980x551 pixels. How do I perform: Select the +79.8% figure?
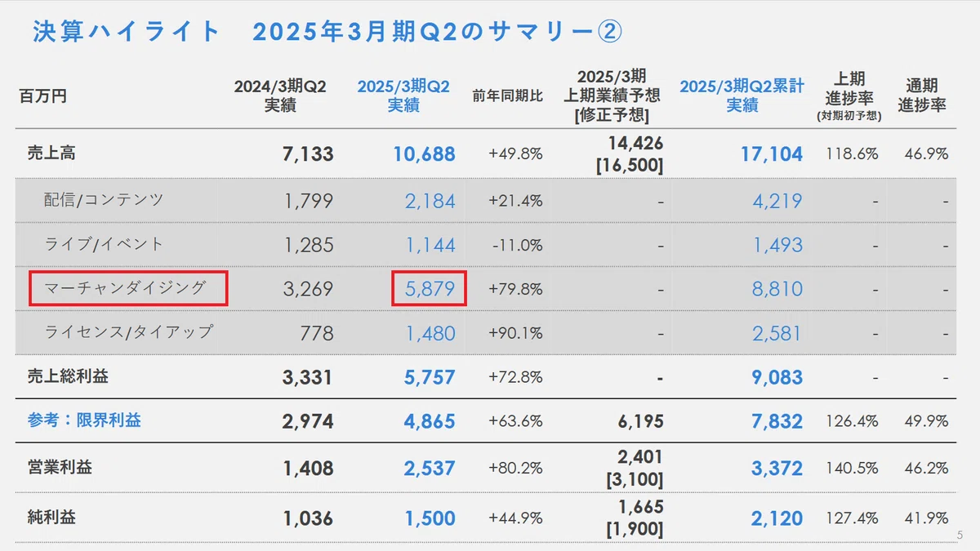[x=515, y=289]
